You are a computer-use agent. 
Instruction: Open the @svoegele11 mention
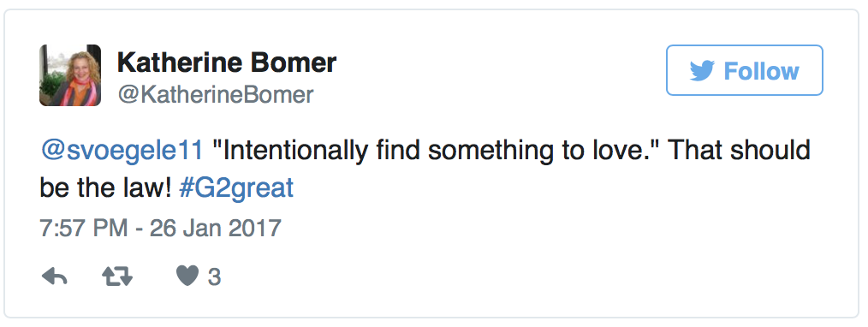[x=122, y=151]
